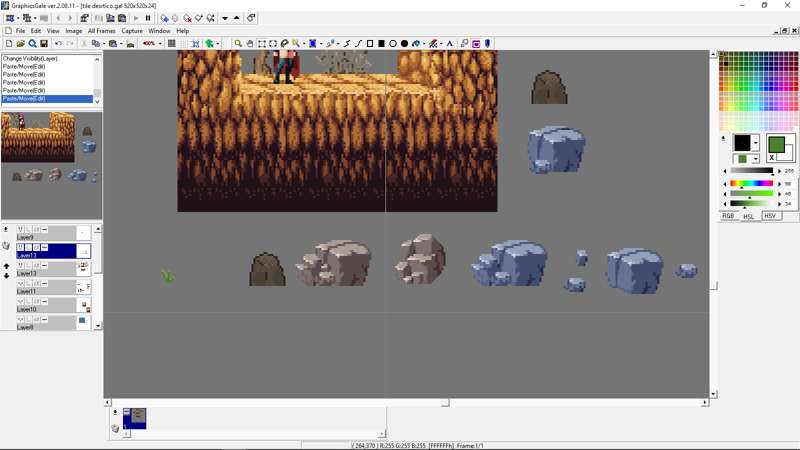Undo the last edit
800x450 pixels.
(58, 44)
